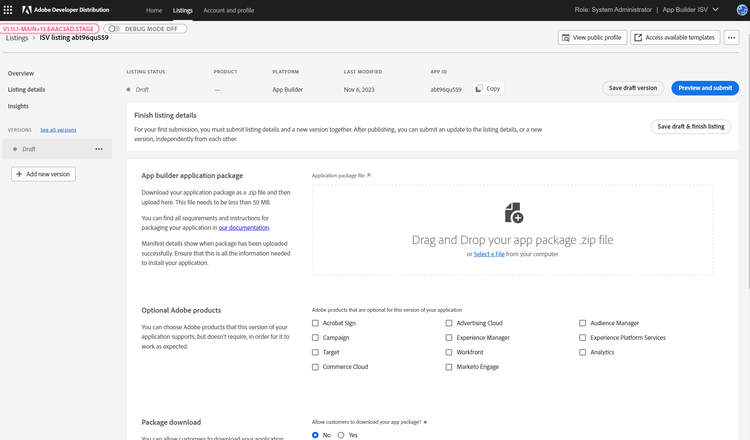The image size is (750, 440).
Task: Click the version stage badge label
Action: (49, 29)
